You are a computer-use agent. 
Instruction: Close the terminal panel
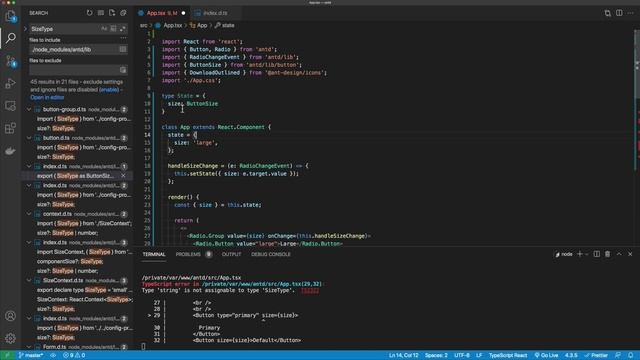[630, 254]
